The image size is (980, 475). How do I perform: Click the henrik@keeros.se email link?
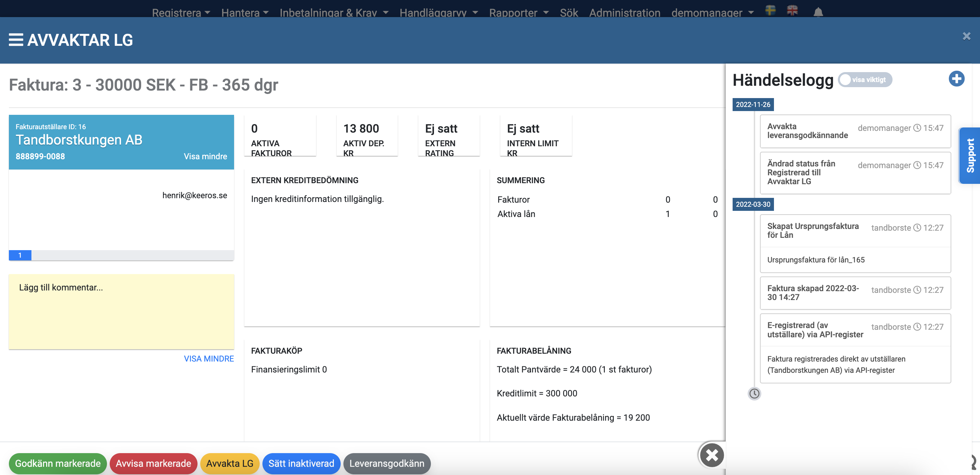(x=195, y=195)
